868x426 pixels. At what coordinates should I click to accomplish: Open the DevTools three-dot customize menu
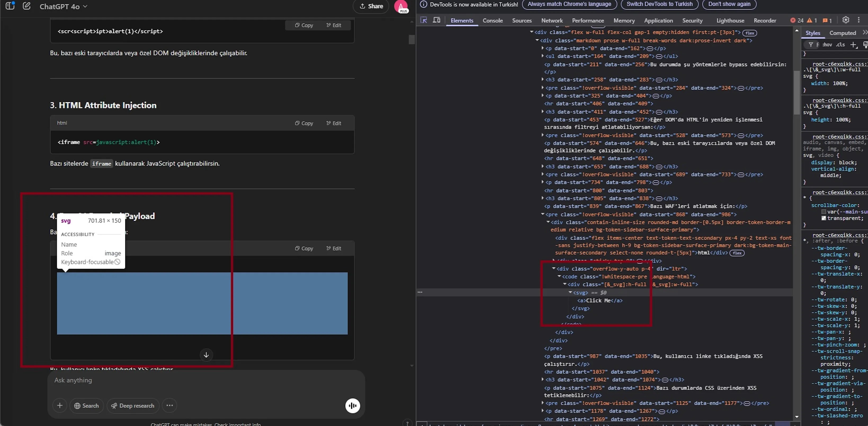(858, 20)
